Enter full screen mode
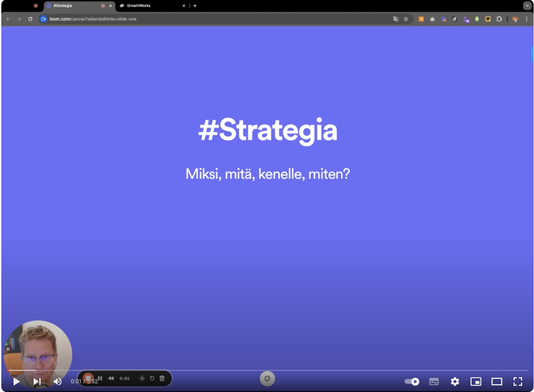The height and width of the screenshot is (392, 534). point(518,382)
